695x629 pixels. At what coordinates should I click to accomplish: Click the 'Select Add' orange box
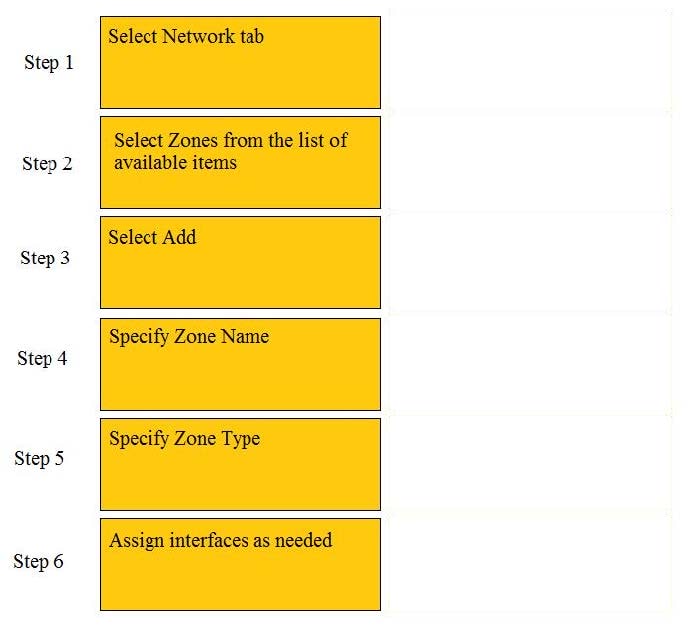point(240,262)
